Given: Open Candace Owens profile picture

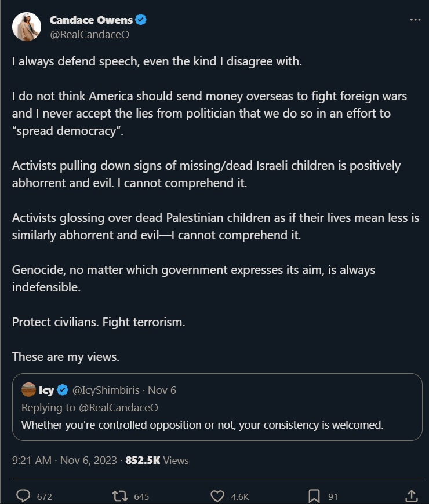Looking at the screenshot, I should click(x=27, y=27).
